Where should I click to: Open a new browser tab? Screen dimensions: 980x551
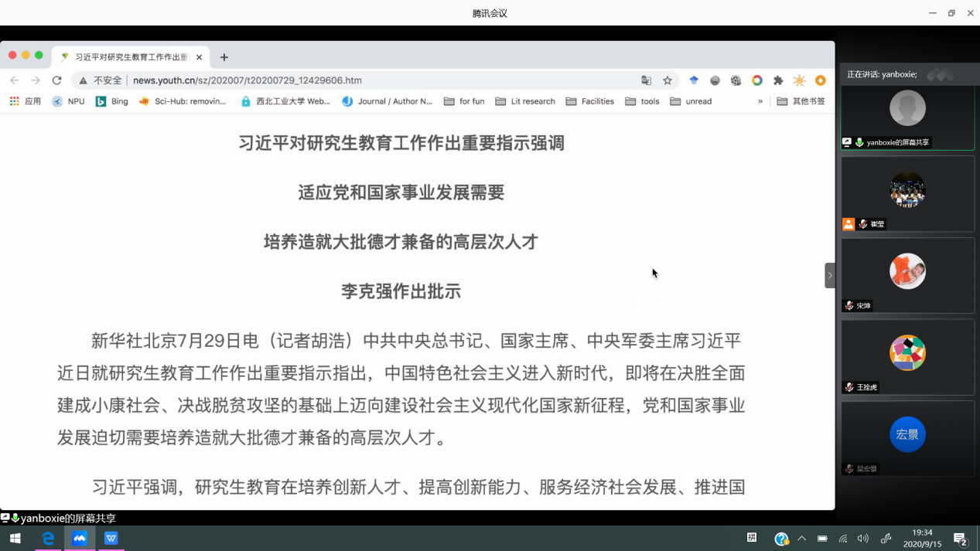coord(224,57)
